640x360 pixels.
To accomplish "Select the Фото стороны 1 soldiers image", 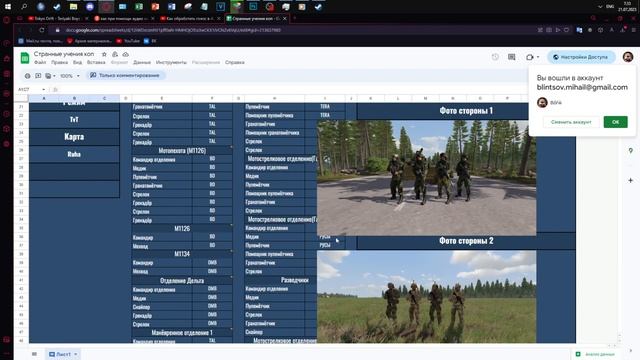I will point(427,178).
